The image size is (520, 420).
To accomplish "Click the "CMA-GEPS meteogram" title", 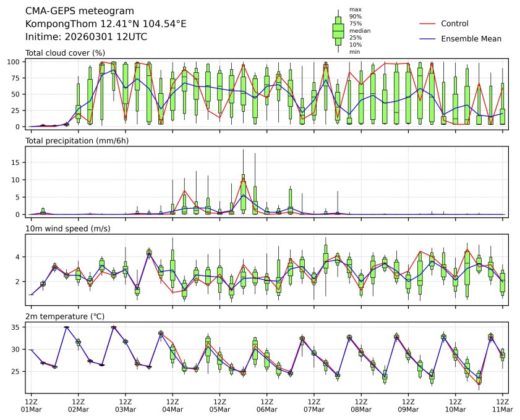I will [77, 11].
